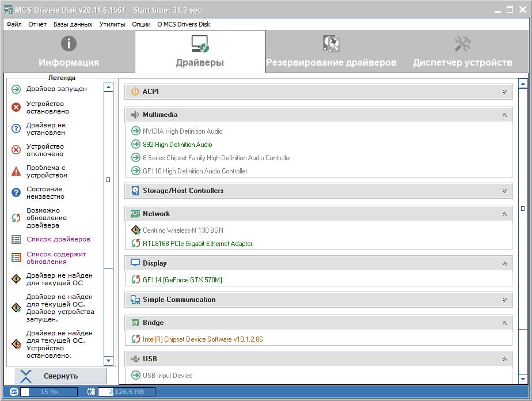Switch to the Диспетчер устройств tab
Screen dimensions: 532x401
[x=462, y=51]
